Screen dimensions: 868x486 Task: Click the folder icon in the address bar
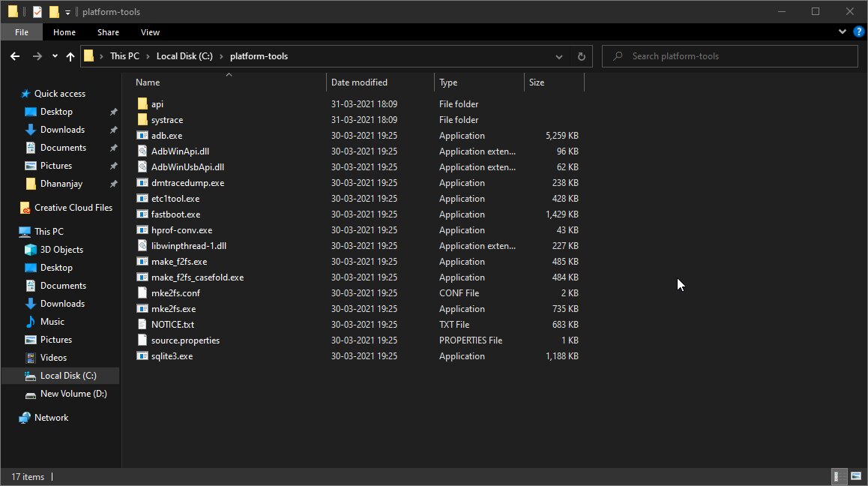[89, 55]
